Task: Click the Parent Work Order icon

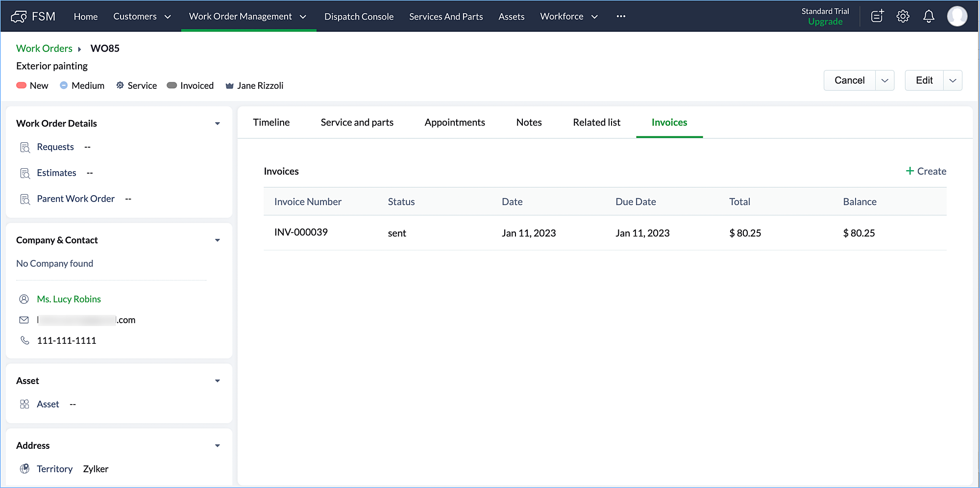Action: [x=25, y=199]
